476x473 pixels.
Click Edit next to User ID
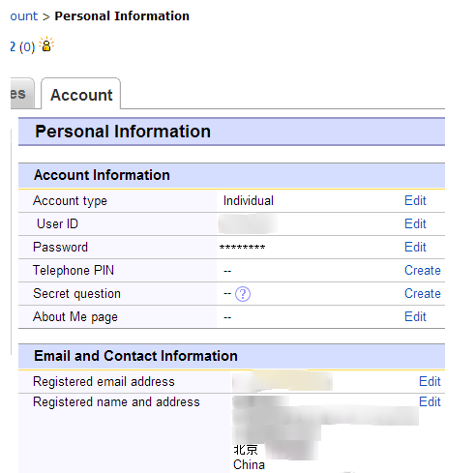pos(415,223)
